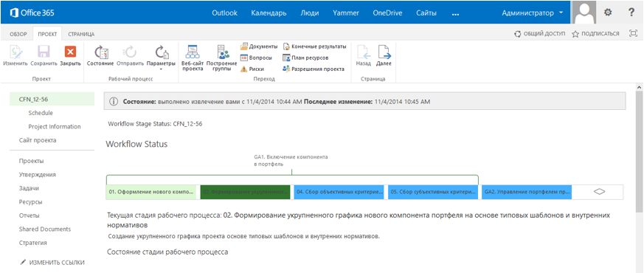Select stage GA2. Управление портфелем
644x273 pixels.
pos(527,192)
